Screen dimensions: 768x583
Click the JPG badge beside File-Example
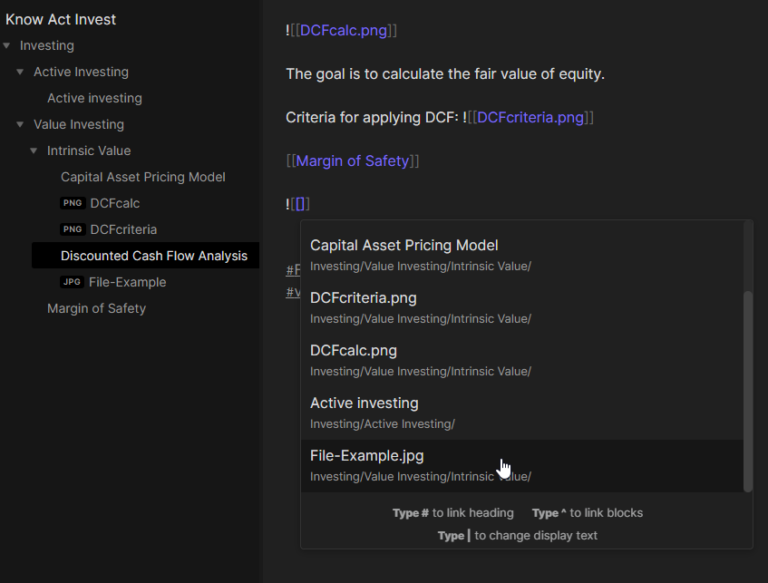[72, 282]
